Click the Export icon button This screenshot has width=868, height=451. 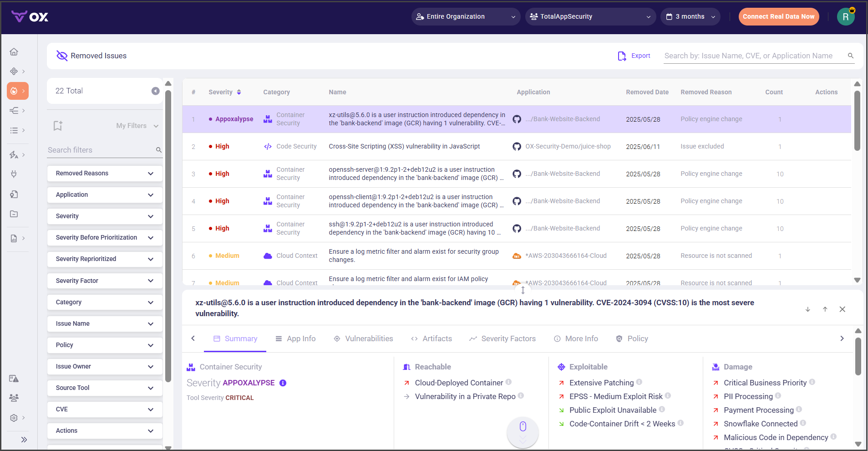click(x=622, y=56)
